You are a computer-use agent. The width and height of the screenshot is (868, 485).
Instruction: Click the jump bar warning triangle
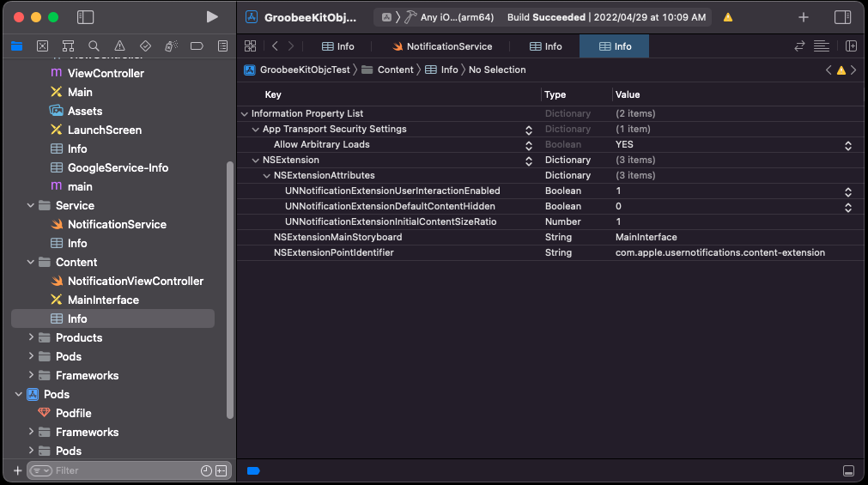coord(841,70)
